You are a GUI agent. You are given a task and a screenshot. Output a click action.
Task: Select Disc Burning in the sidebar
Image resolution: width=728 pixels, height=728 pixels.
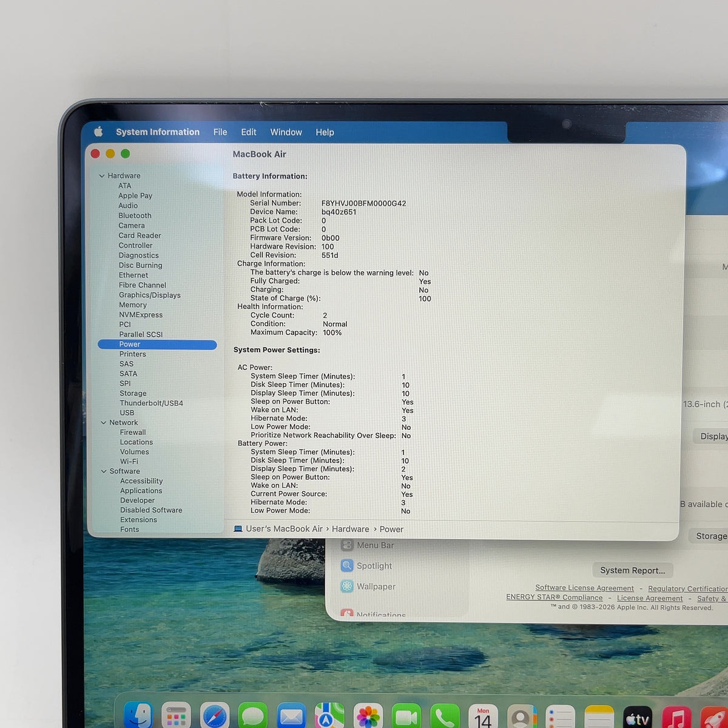pos(140,265)
